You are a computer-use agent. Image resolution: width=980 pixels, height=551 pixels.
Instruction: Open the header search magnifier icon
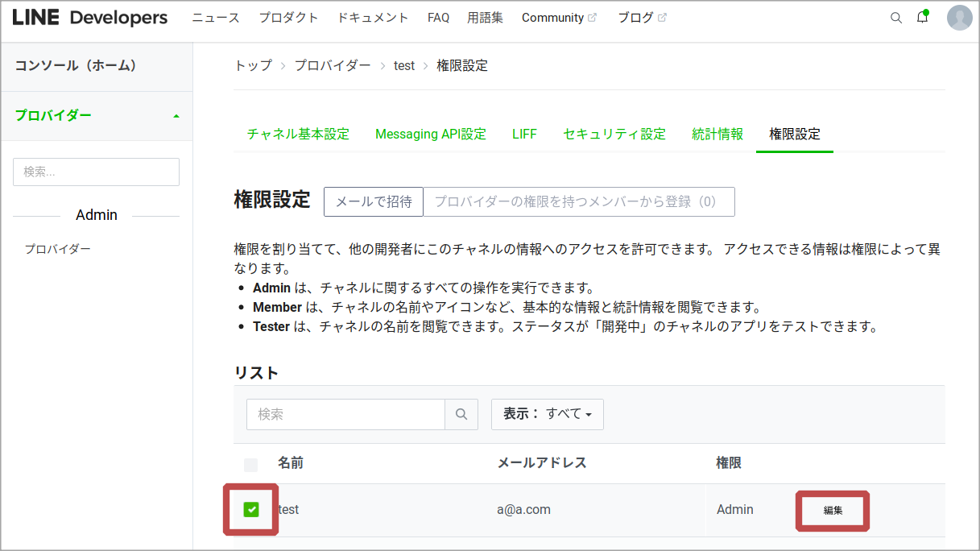tap(895, 18)
